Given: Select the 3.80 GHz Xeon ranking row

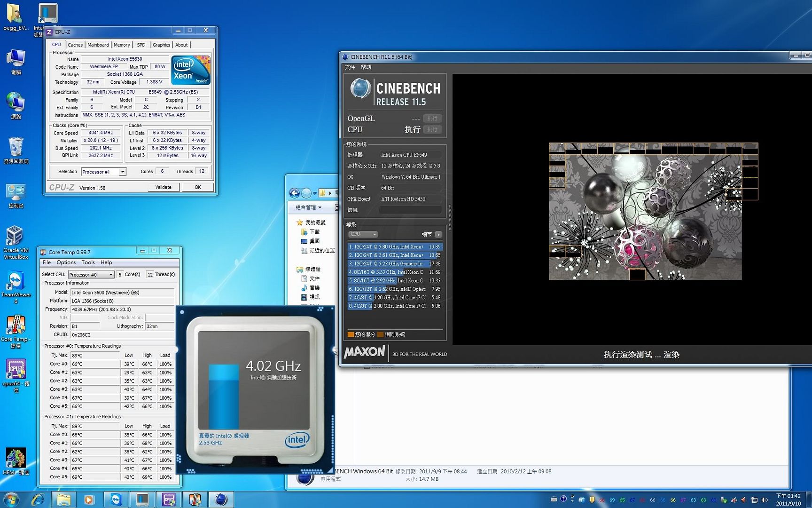Looking at the screenshot, I should click(x=395, y=246).
